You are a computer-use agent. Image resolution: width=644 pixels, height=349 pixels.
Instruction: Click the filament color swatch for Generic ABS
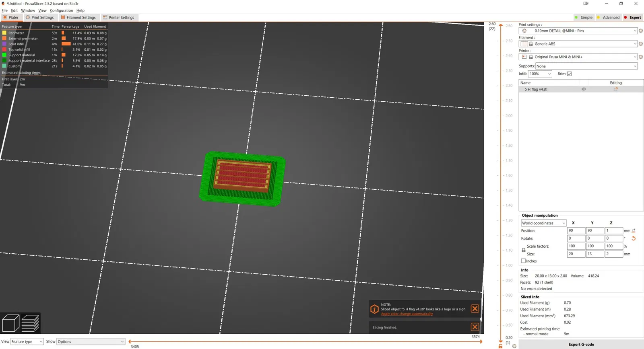524,44
